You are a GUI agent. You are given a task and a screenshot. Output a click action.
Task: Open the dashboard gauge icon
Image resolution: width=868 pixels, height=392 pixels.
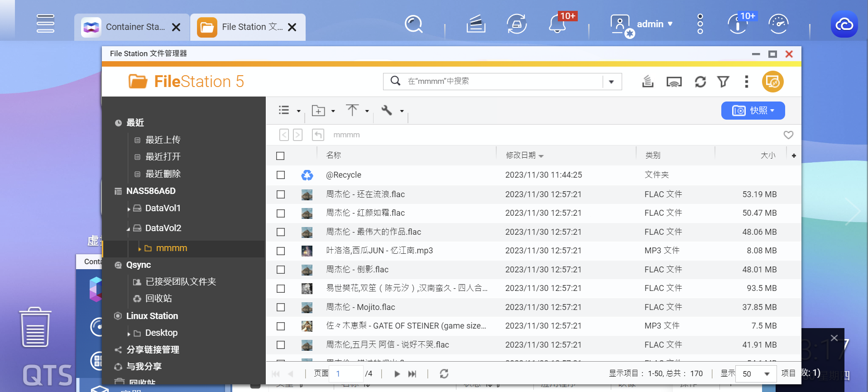tap(778, 24)
